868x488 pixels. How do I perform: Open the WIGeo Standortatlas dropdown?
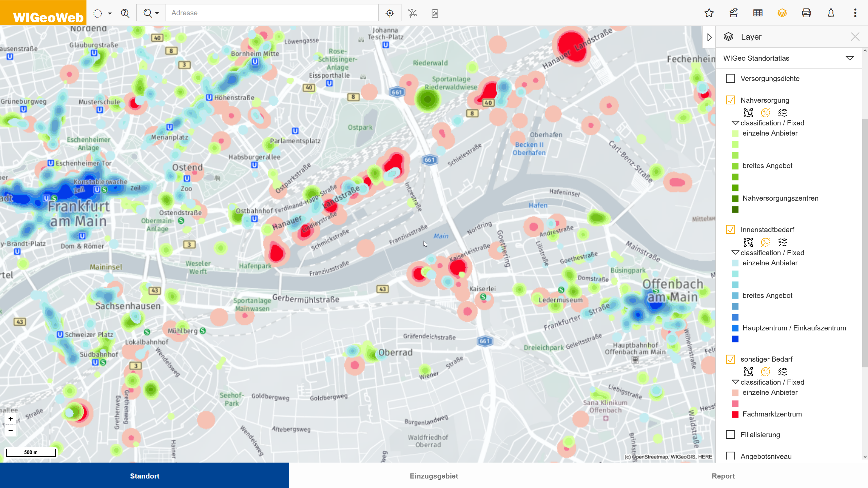click(x=849, y=58)
